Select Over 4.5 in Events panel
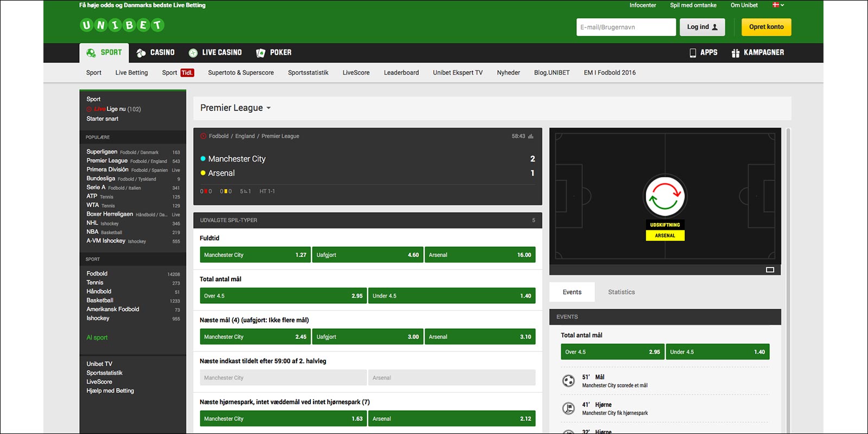Viewport: 868px width, 434px height. [612, 352]
